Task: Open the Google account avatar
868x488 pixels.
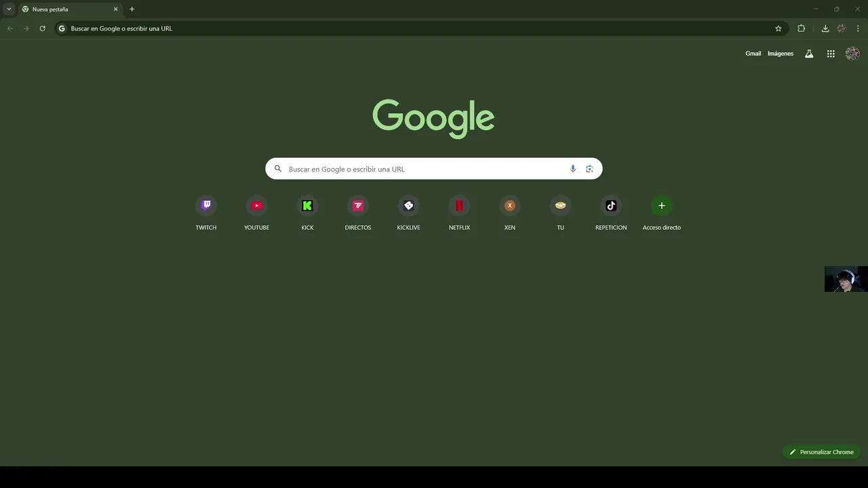Action: tap(852, 54)
